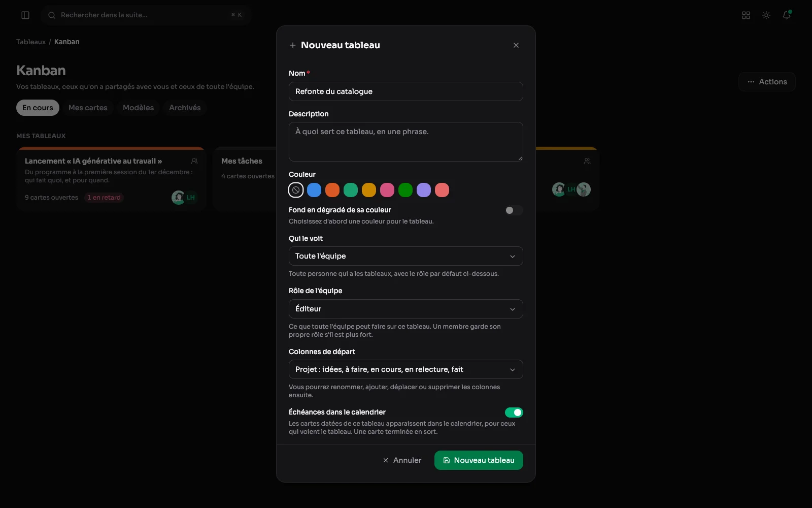This screenshot has height=508, width=812.
Task: Switch theme with the sun icon
Action: click(766, 15)
